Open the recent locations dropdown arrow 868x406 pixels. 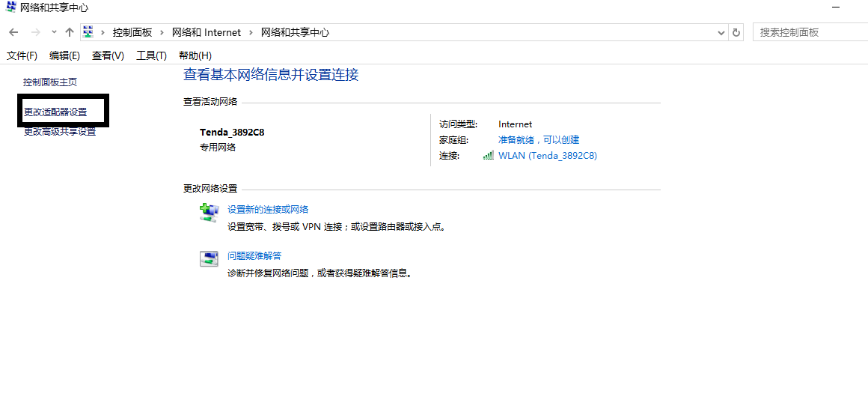point(54,32)
